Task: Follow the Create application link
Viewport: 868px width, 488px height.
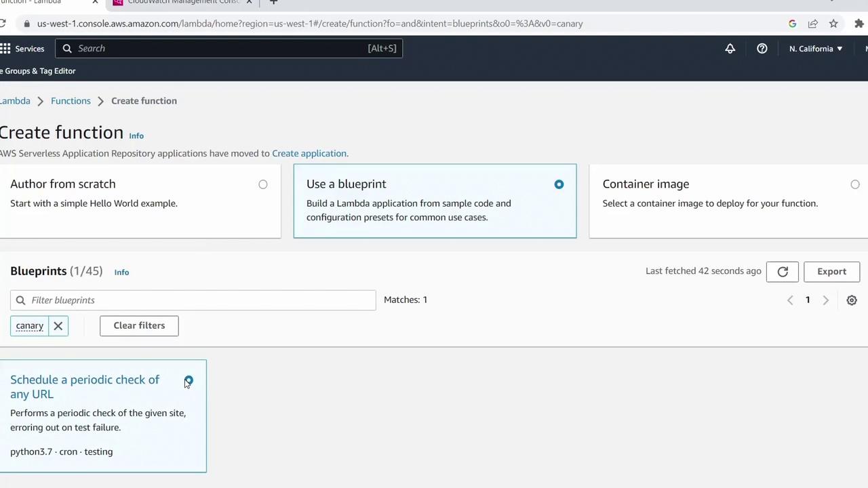Action: pos(309,154)
